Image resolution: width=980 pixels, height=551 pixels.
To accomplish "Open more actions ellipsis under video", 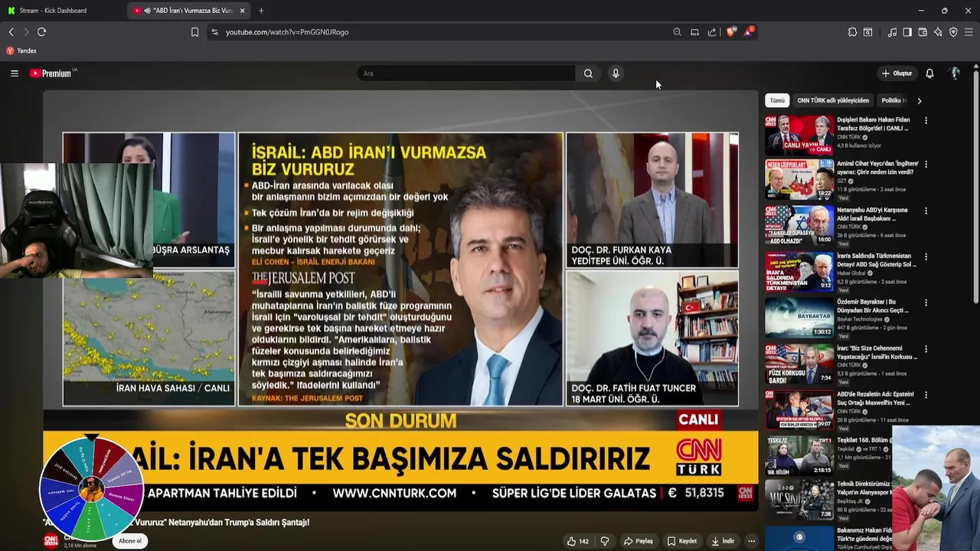I will pyautogui.click(x=751, y=541).
